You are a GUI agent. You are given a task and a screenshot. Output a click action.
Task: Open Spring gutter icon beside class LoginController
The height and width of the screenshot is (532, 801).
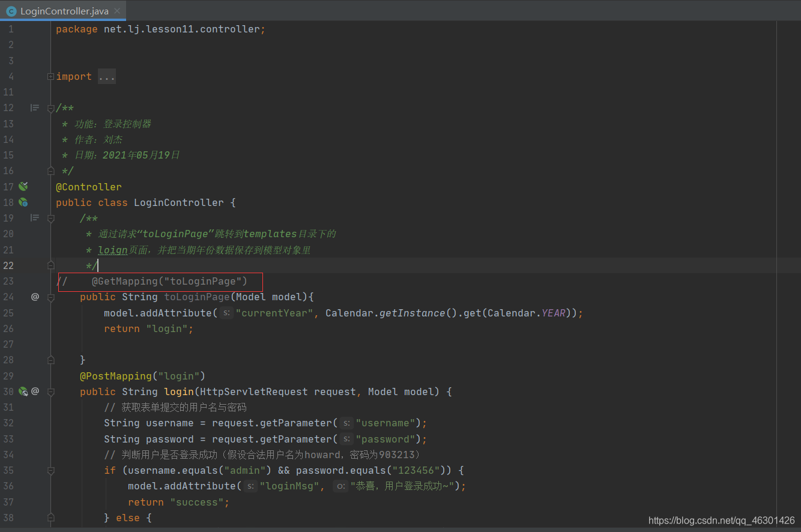[x=23, y=202]
